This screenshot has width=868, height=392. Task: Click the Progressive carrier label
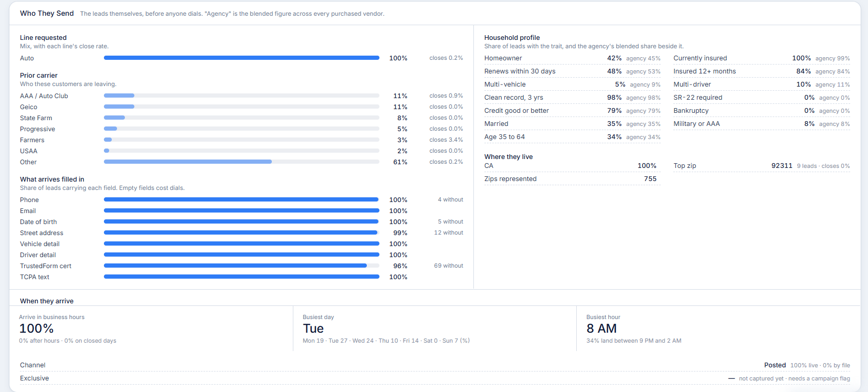(37, 129)
